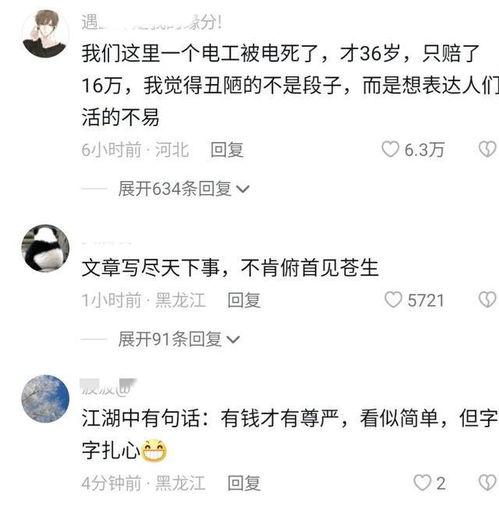Expand the 634 replies thread
The height and width of the screenshot is (510, 499).
(184, 189)
